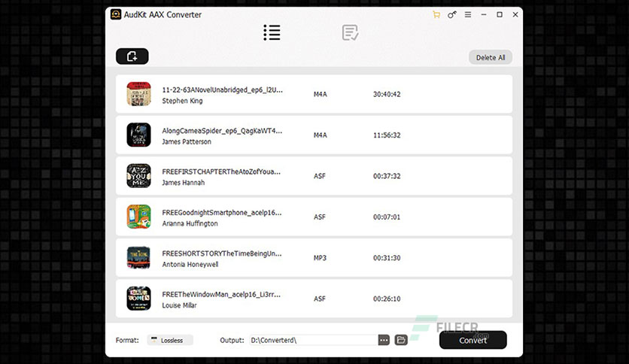This screenshot has height=364, width=629.
Task: Click the three-dots browse output button
Action: tap(384, 340)
